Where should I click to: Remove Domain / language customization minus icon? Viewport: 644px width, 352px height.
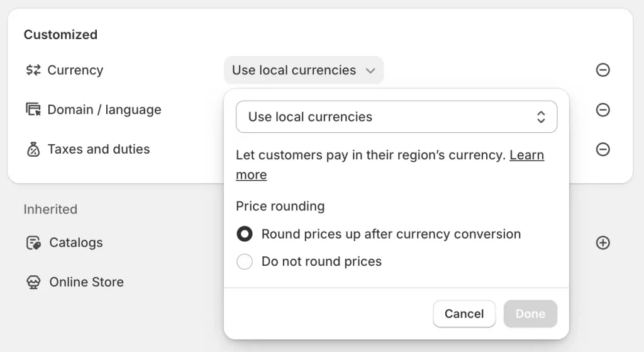(x=602, y=110)
